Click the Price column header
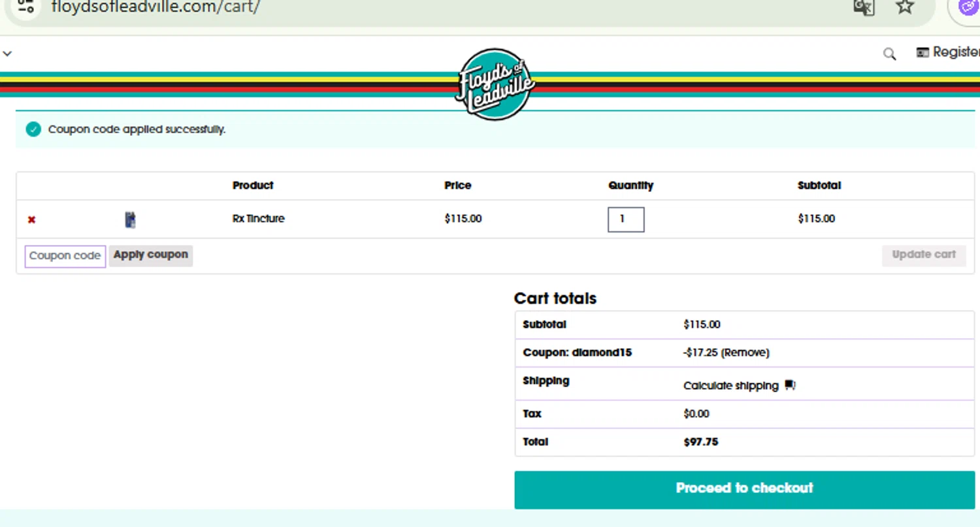Image resolution: width=980 pixels, height=527 pixels. point(457,185)
